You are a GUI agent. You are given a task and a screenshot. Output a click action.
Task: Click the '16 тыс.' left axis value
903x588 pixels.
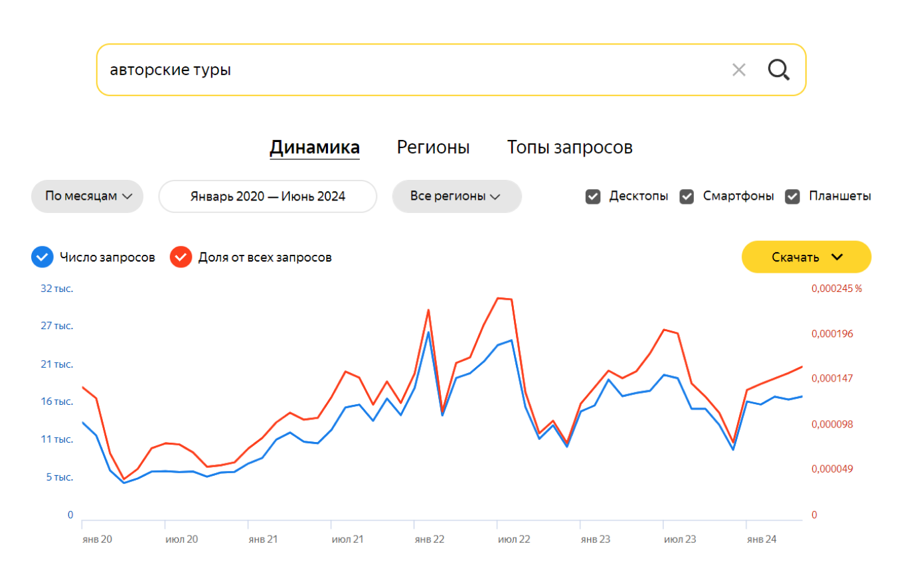click(56, 402)
